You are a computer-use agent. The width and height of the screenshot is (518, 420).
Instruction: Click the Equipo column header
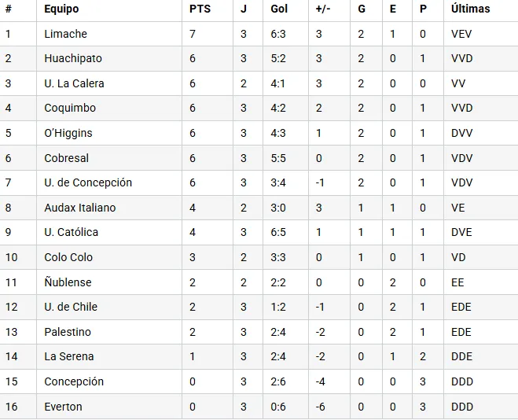61,9
